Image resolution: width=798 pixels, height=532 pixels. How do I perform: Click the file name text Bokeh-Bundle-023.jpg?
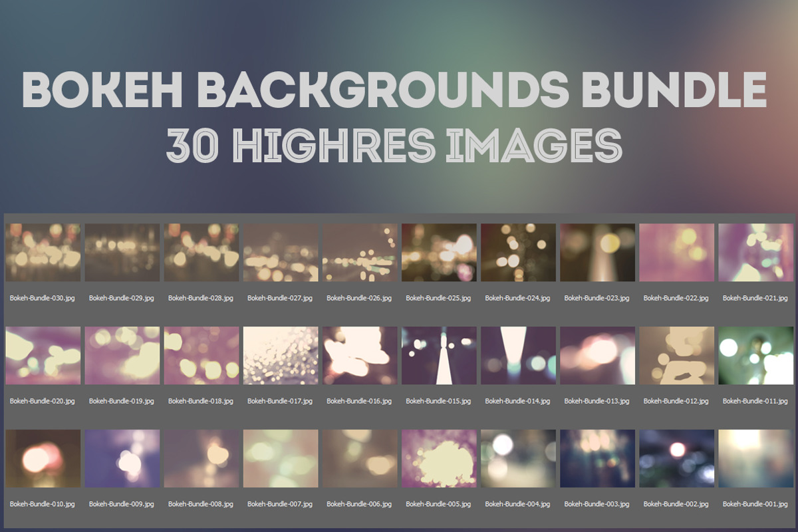[597, 299]
